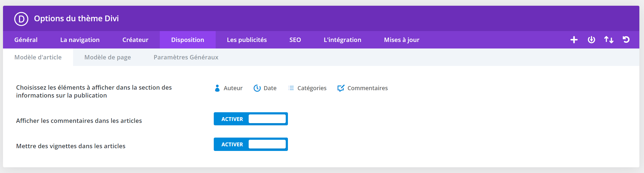
Task: Click the reset undo arrow icon
Action: pyautogui.click(x=626, y=40)
